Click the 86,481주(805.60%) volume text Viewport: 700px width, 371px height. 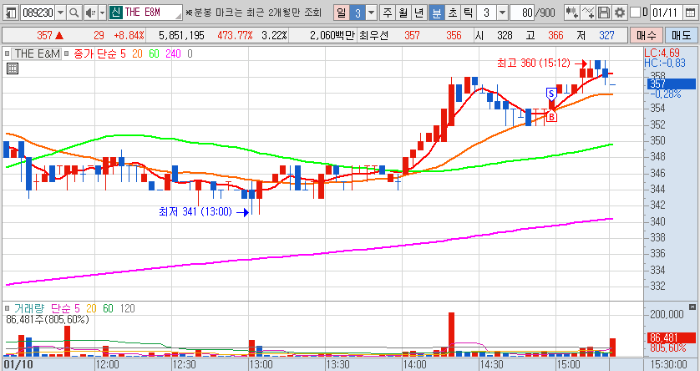48,320
